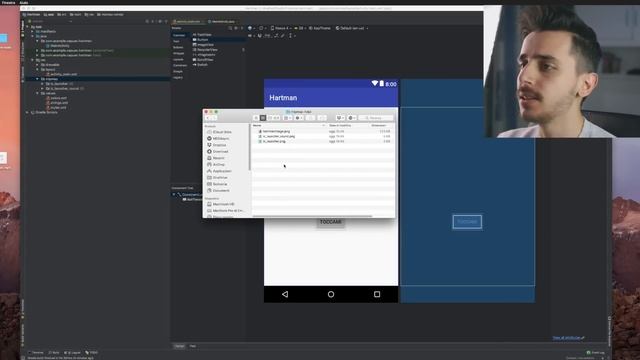Viewport: 640px width, 360px height.
Task: Click the design surface layers icon
Action: point(250,28)
